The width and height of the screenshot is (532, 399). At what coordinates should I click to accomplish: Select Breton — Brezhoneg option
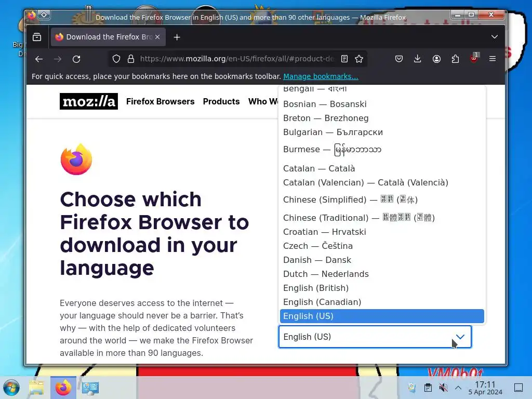tap(382, 118)
